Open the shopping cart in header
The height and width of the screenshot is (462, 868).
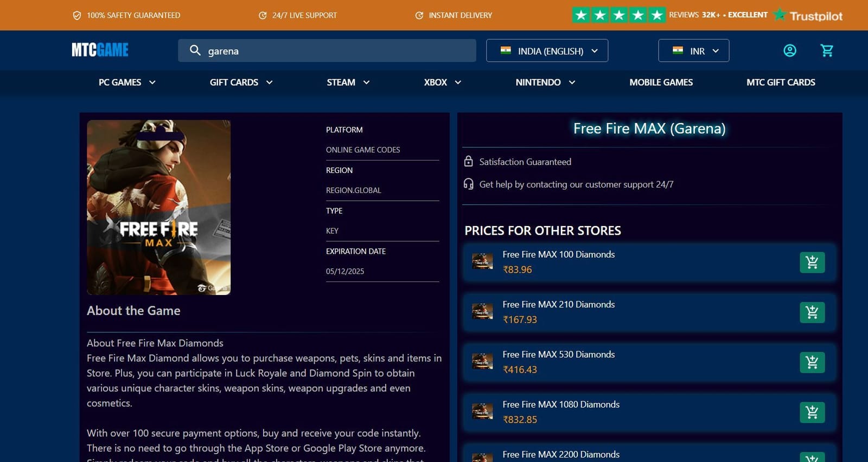pyautogui.click(x=827, y=50)
